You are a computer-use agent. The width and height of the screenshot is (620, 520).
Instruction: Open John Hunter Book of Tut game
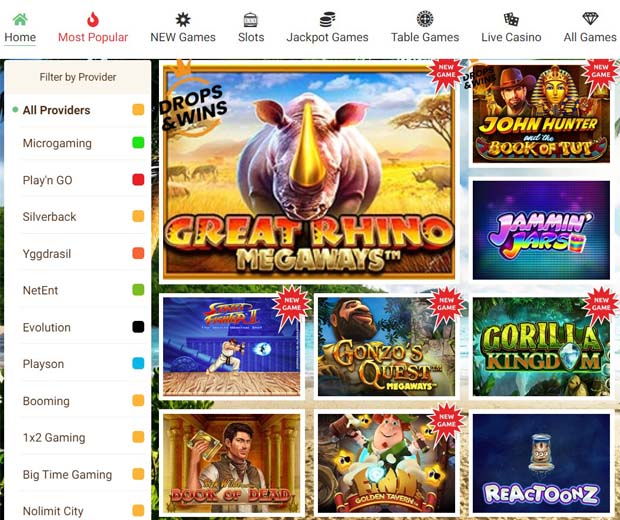pos(541,113)
